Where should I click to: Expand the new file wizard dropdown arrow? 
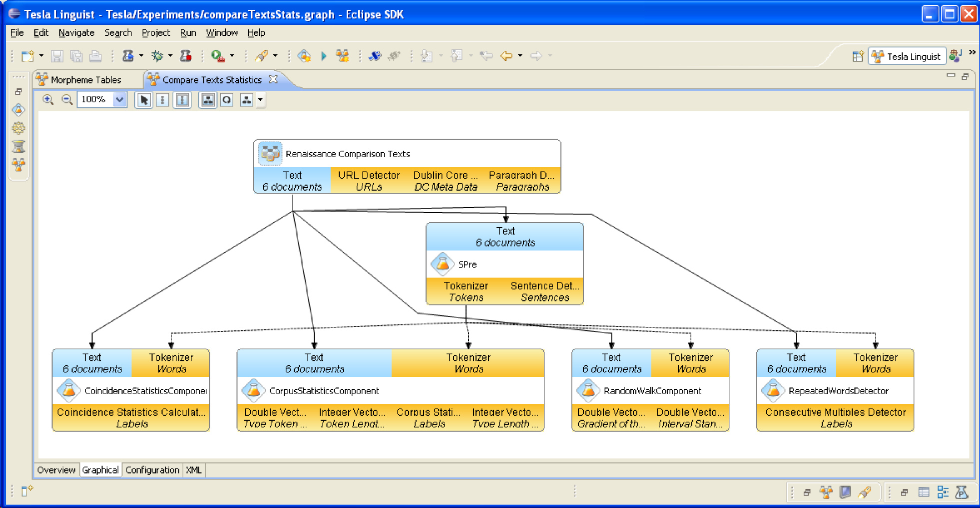(x=41, y=56)
